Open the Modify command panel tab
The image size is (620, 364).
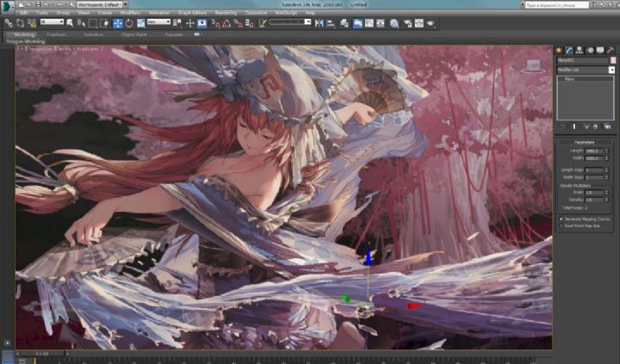click(x=569, y=50)
